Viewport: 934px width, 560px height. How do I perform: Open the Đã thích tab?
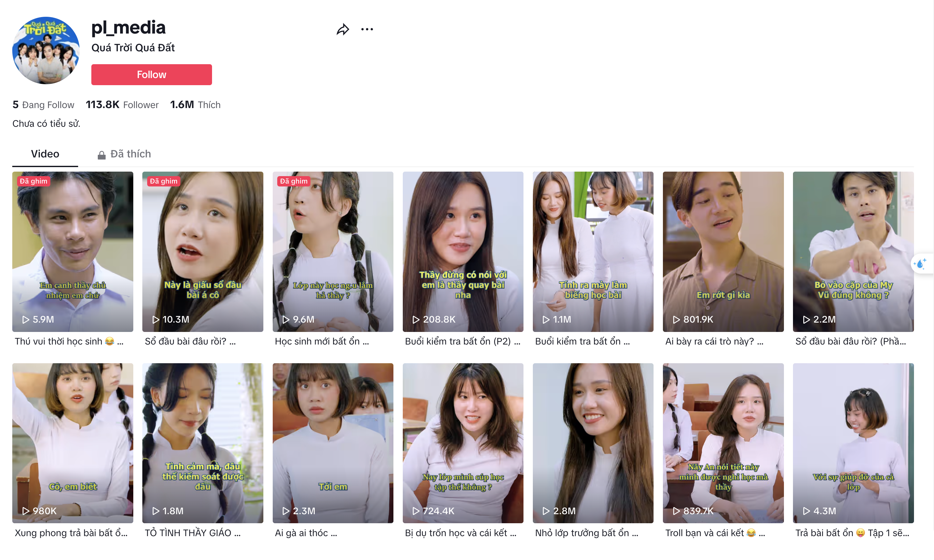point(130,154)
